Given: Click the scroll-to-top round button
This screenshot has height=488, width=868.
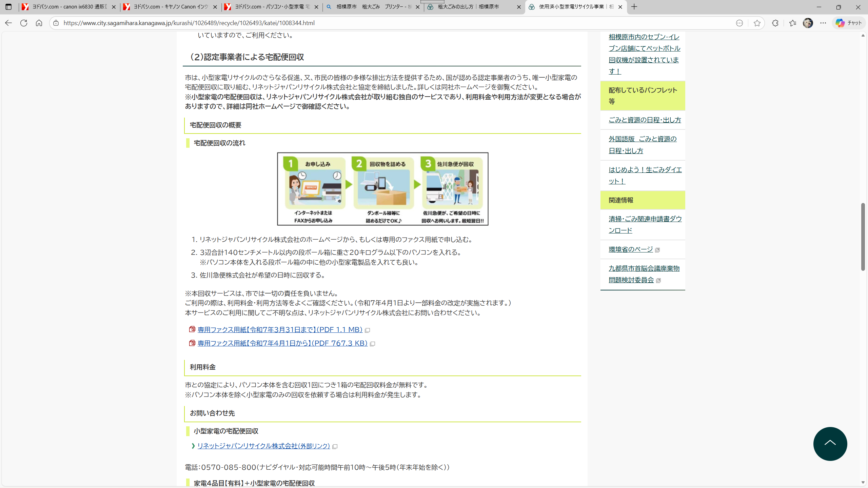Looking at the screenshot, I should pos(830,444).
